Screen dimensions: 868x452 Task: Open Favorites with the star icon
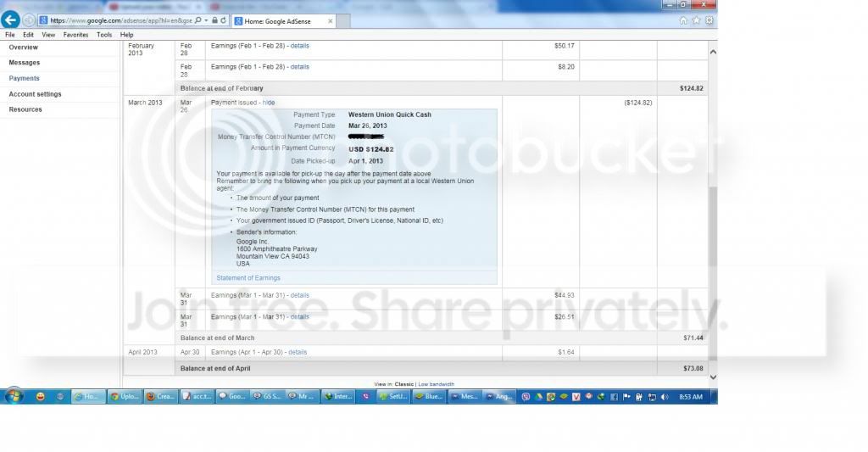pyautogui.click(x=697, y=20)
